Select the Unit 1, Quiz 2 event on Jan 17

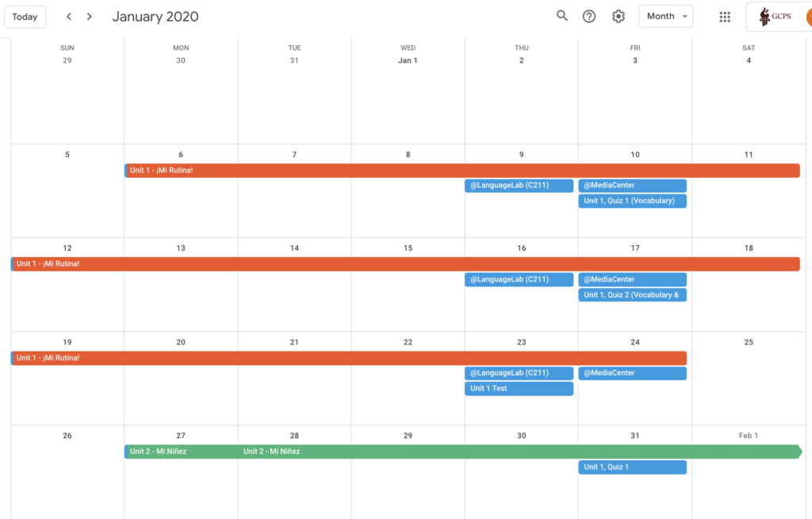pyautogui.click(x=632, y=295)
